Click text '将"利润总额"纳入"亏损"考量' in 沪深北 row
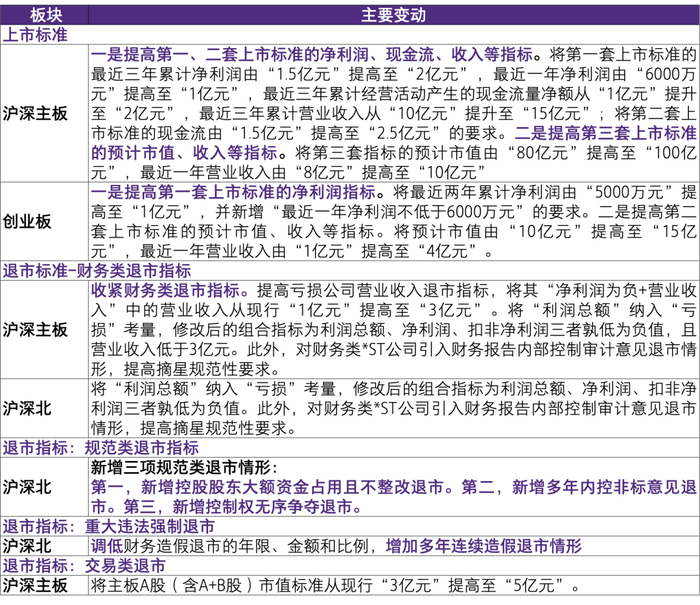The width and height of the screenshot is (700, 605). pos(213,388)
